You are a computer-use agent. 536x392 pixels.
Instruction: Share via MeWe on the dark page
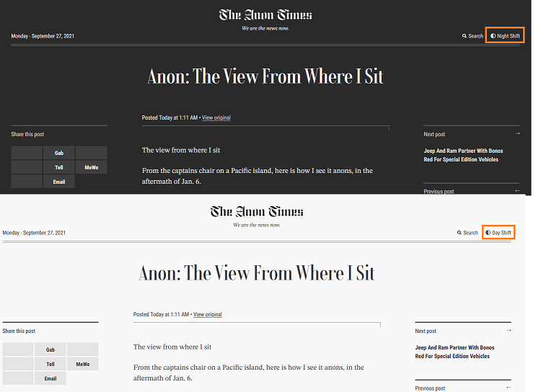click(92, 167)
